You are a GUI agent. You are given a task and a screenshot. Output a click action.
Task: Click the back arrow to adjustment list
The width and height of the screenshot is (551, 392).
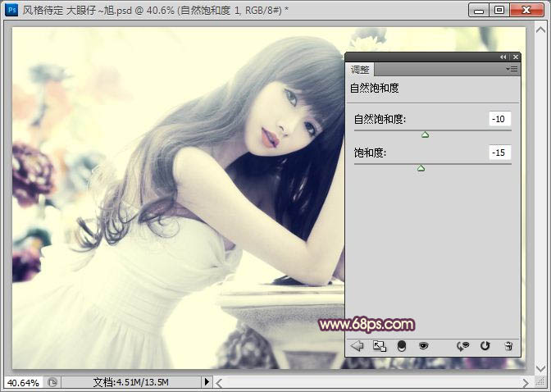tap(357, 346)
